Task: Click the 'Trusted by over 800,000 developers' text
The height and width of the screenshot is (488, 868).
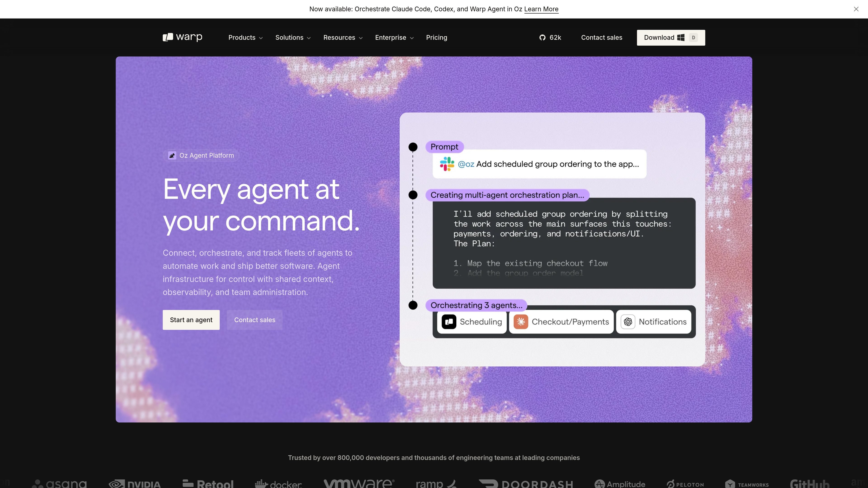Action: 434,458
